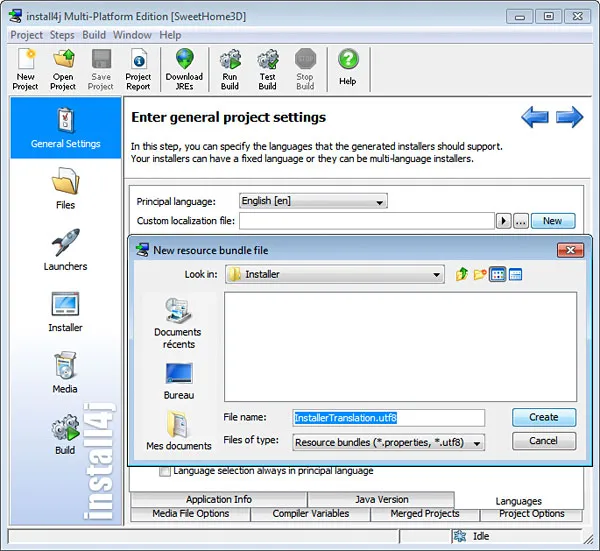600x551 pixels.
Task: Start Run Build from the toolbar
Action: click(230, 69)
